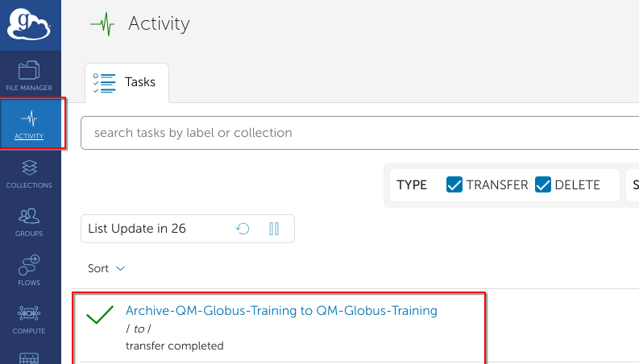
Task: Click the partially visible sidebar icon below Compute
Action: (x=30, y=358)
